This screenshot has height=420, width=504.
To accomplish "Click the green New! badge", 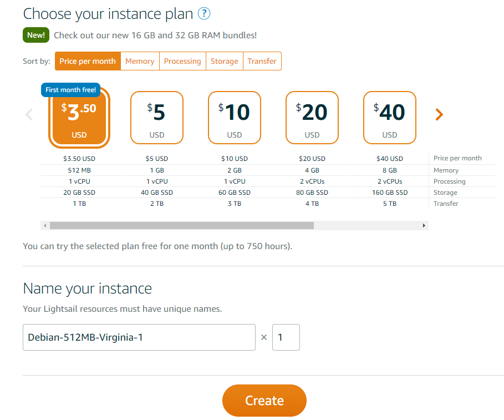I will click(37, 36).
